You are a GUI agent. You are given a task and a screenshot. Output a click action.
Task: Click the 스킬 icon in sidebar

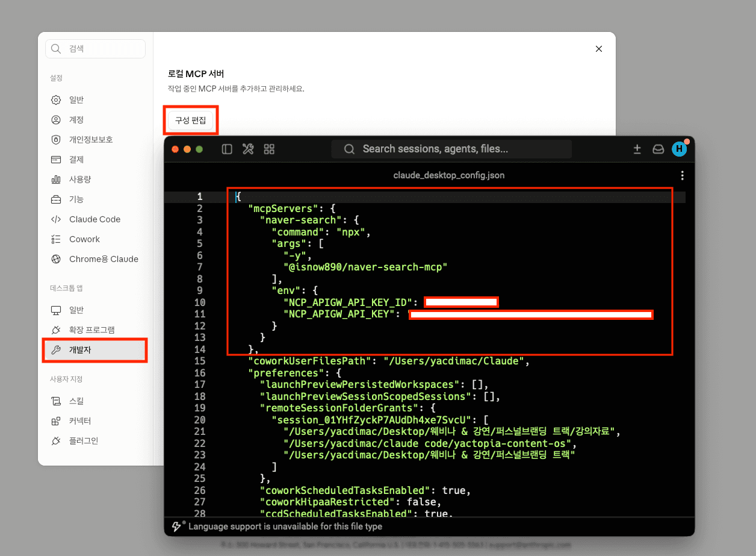point(56,401)
